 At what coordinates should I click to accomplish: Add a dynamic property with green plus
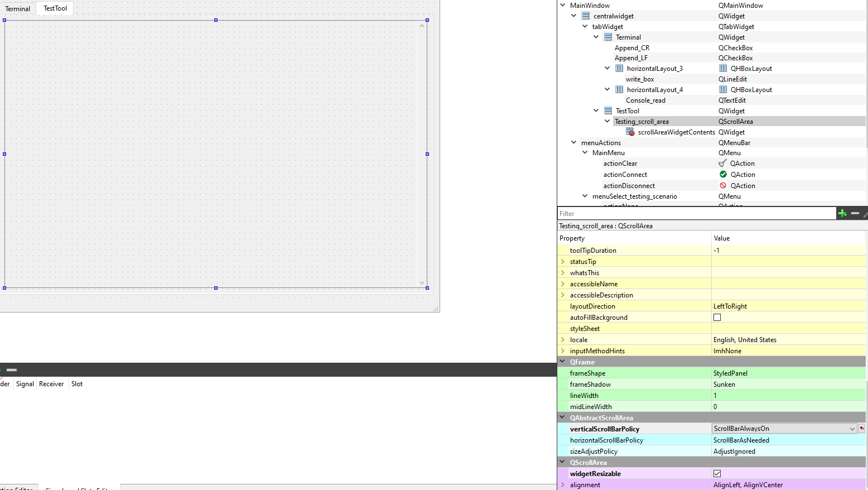pyautogui.click(x=842, y=213)
